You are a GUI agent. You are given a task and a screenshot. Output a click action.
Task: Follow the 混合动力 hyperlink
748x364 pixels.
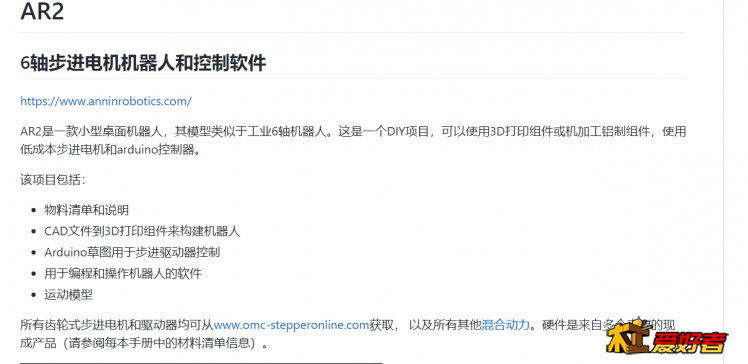pos(506,325)
